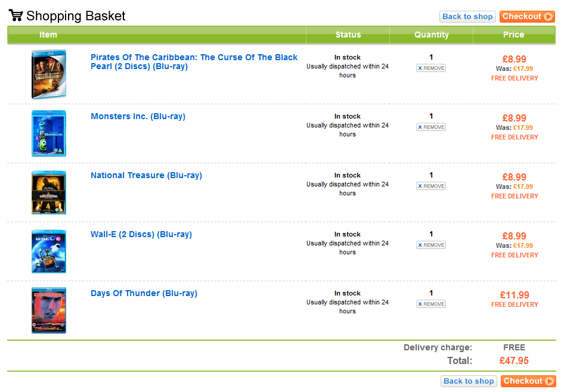Screen dimensions: 564x392
Task: Click the Wall-E cover thumbnail
Action: click(x=49, y=251)
